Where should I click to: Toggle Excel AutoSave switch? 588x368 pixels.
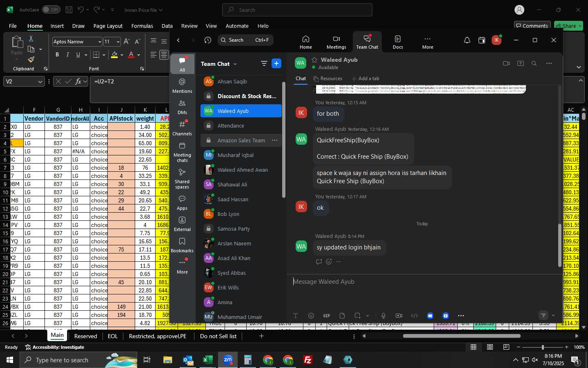51,10
